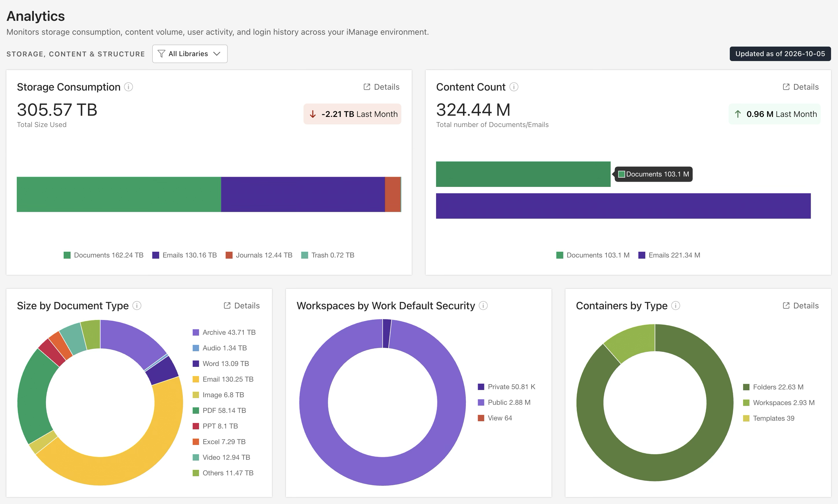Select the PPT 8.1 TB legend item

click(215, 426)
